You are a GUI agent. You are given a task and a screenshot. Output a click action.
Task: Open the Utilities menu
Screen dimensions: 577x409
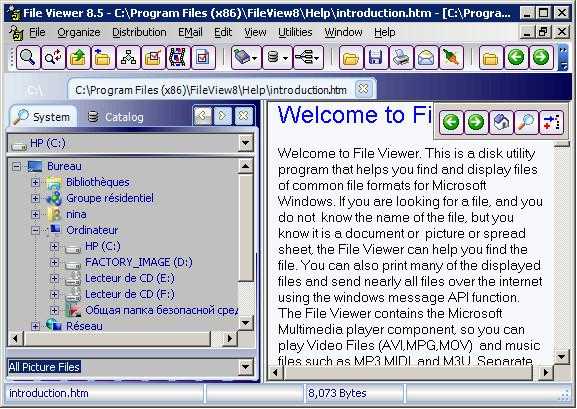295,32
